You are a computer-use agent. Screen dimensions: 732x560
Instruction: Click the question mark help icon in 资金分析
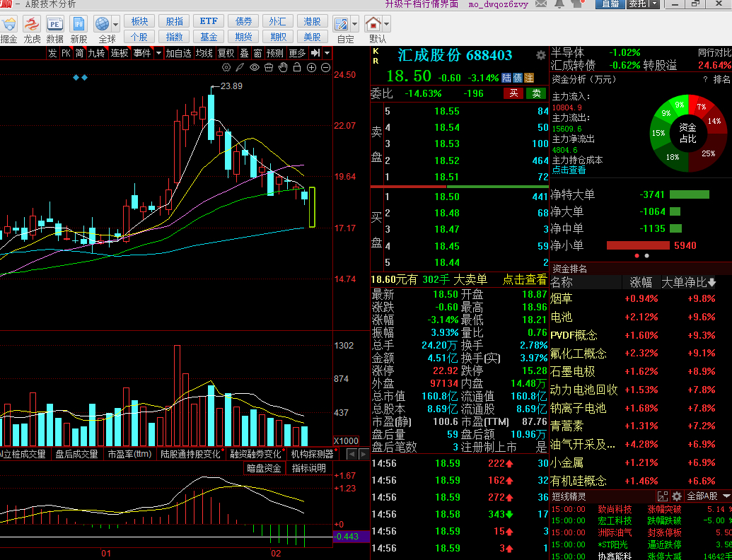click(705, 80)
